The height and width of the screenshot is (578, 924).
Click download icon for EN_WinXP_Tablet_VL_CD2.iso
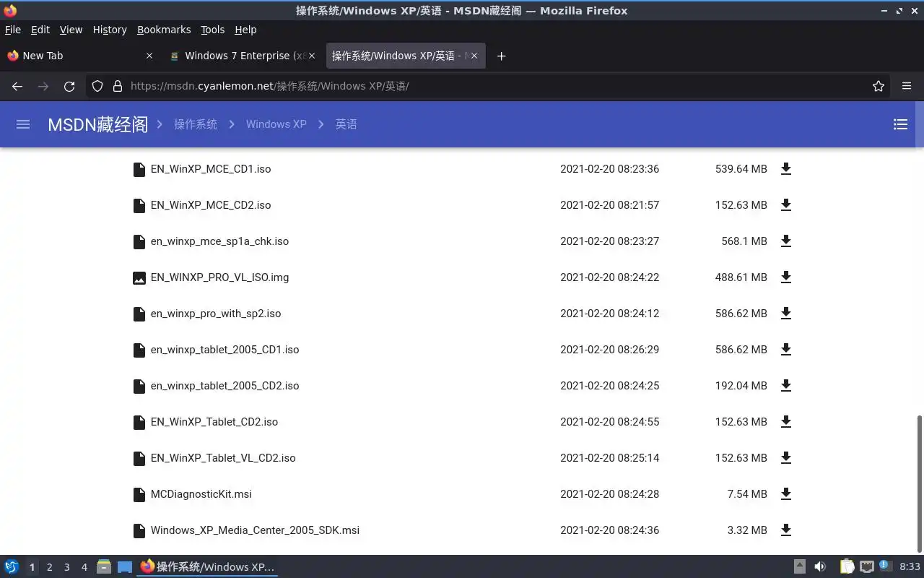pos(786,458)
